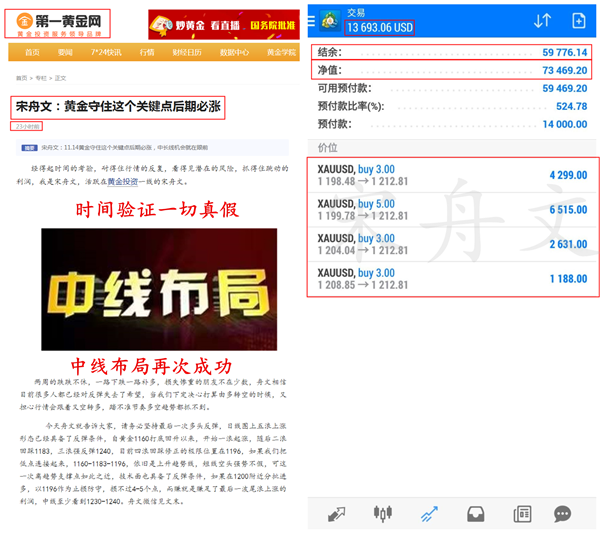Select the trade line-chart icon in bottom bar
Image resolution: width=600 pixels, height=533 pixels.
click(x=429, y=514)
